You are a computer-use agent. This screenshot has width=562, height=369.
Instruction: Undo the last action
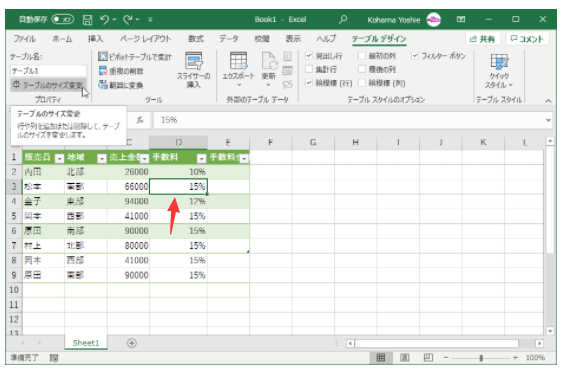[105, 19]
